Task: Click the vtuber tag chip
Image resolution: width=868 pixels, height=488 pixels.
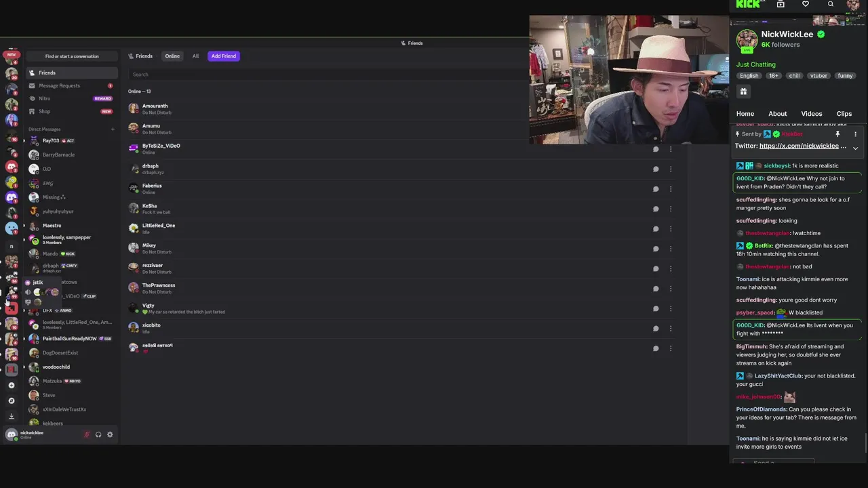Action: click(818, 76)
